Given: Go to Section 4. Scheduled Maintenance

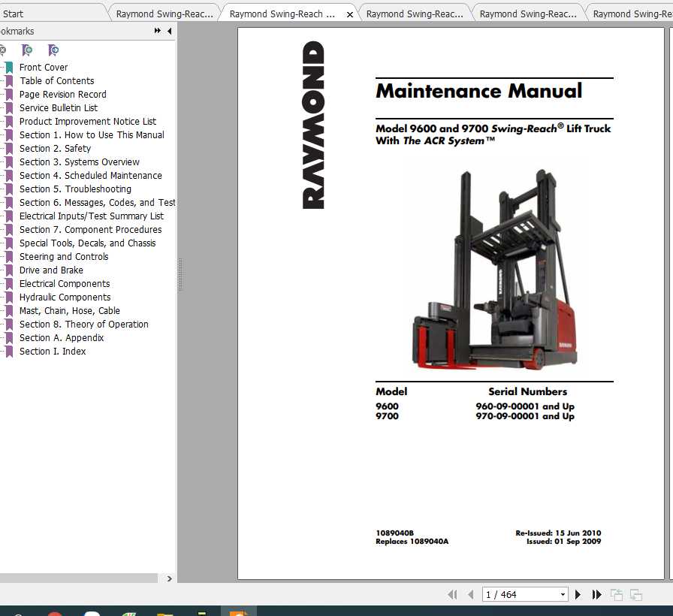Looking at the screenshot, I should pyautogui.click(x=91, y=175).
